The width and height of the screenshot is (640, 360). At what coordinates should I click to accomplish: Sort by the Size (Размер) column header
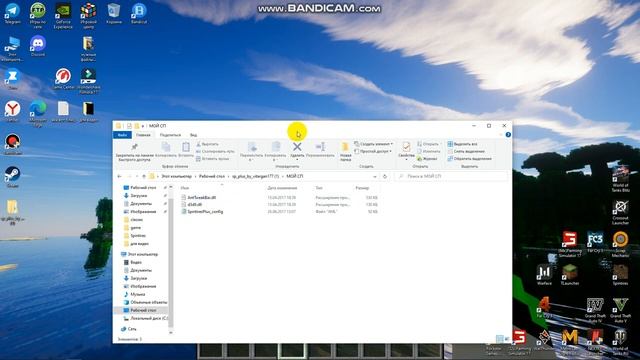(363, 188)
